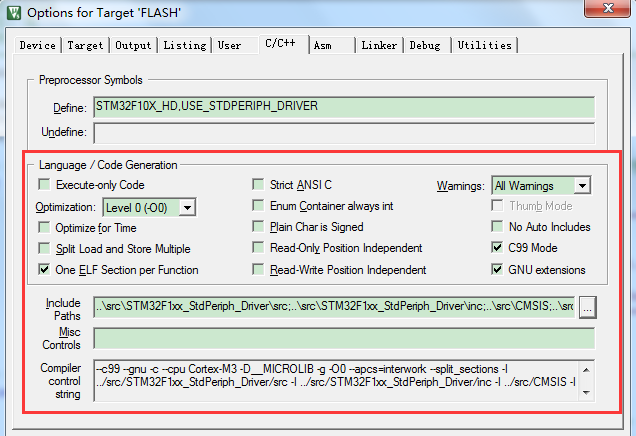The image size is (636, 436).
Task: Uncheck One ELF Section per Function
Action: click(x=44, y=269)
